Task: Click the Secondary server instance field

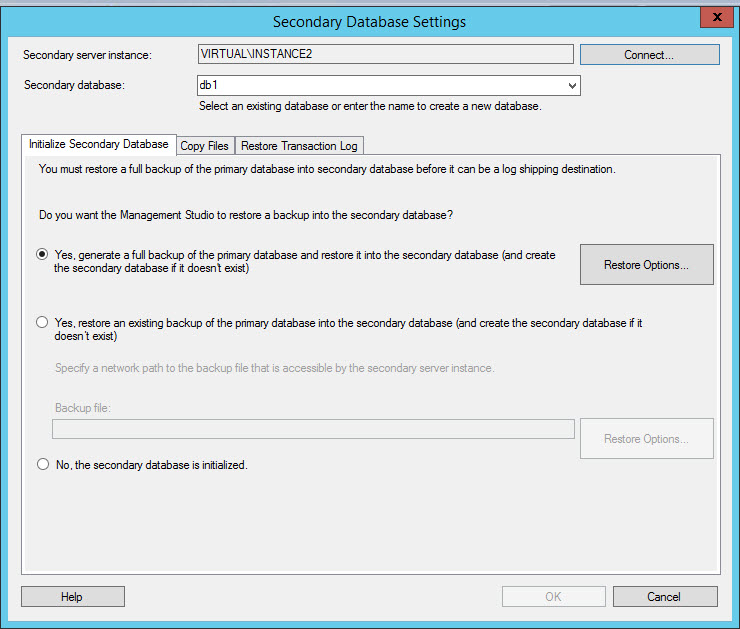Action: pos(385,54)
